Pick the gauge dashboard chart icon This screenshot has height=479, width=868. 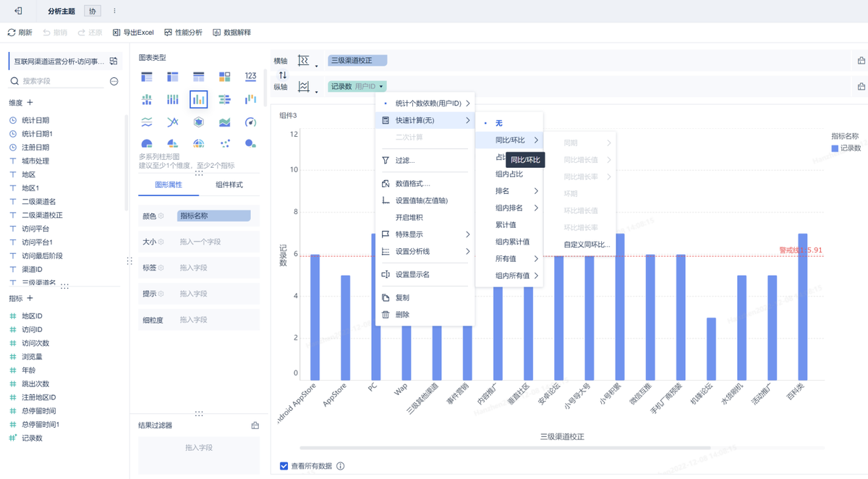click(x=250, y=122)
